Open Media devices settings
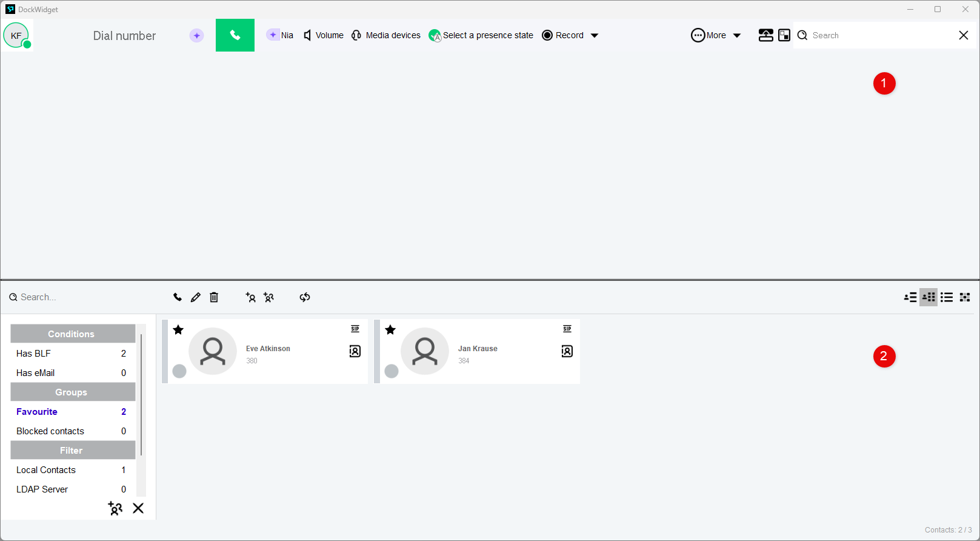The height and width of the screenshot is (541, 980). click(x=386, y=35)
